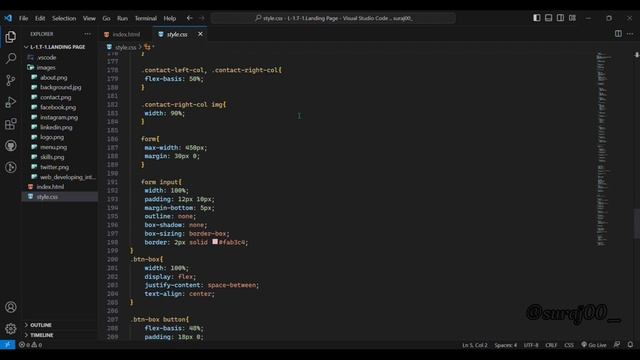
Task: Open the Run and Debug view
Action: 11,102
